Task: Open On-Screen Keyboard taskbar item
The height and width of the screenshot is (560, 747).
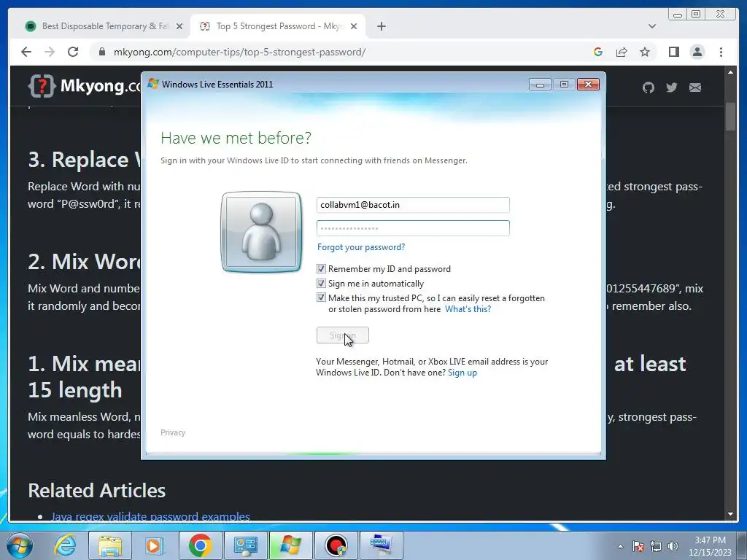Action: [381, 545]
